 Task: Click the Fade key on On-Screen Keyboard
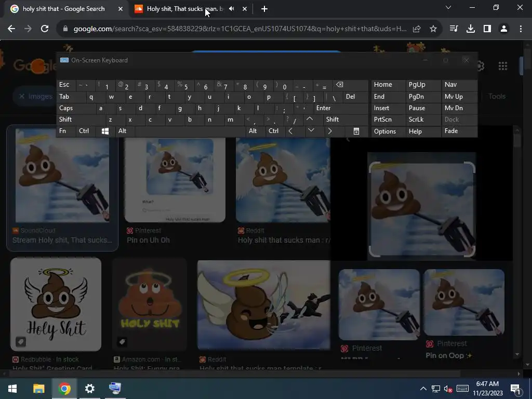pyautogui.click(x=459, y=131)
